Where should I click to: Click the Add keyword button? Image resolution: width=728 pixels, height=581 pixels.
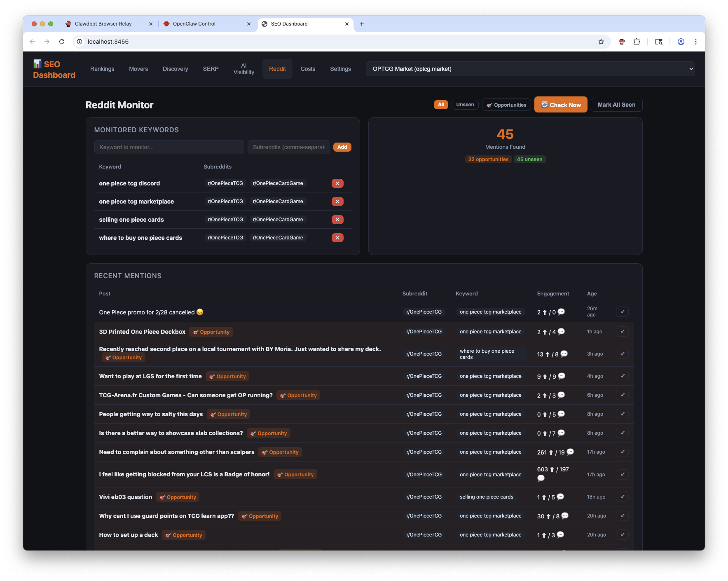click(x=342, y=147)
